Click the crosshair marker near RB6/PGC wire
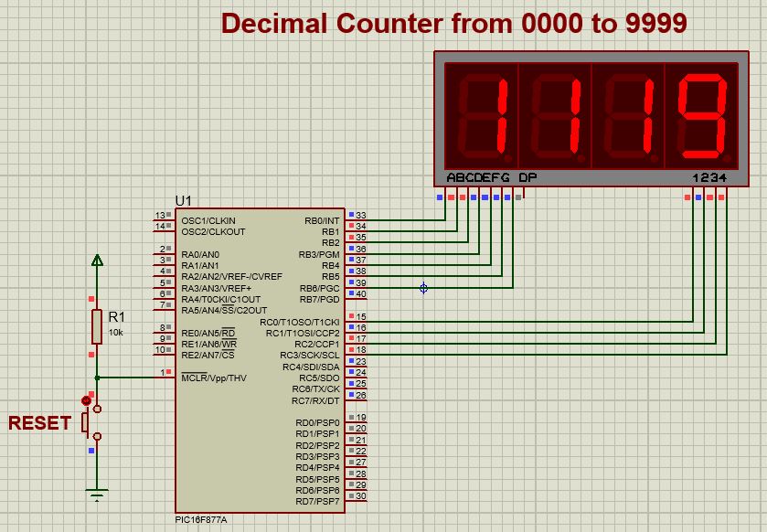The height and width of the screenshot is (532, 767). [422, 287]
